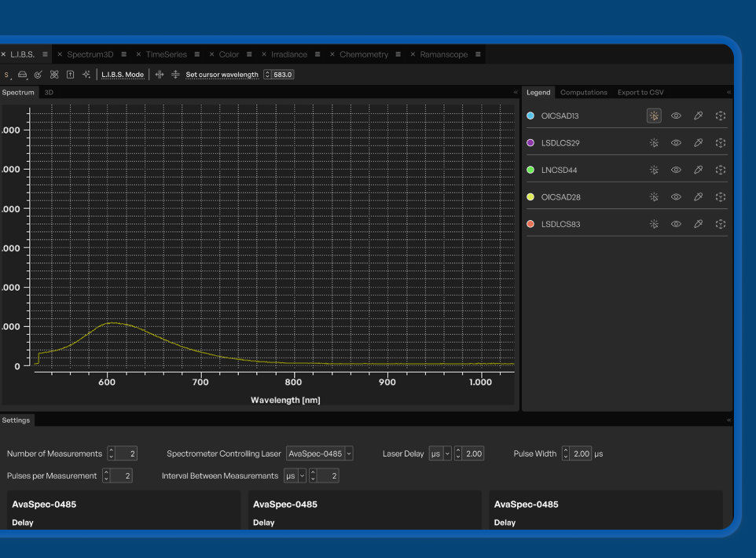Open the edit/draw tool in the toolbar
The height and width of the screenshot is (558, 756).
[37, 75]
